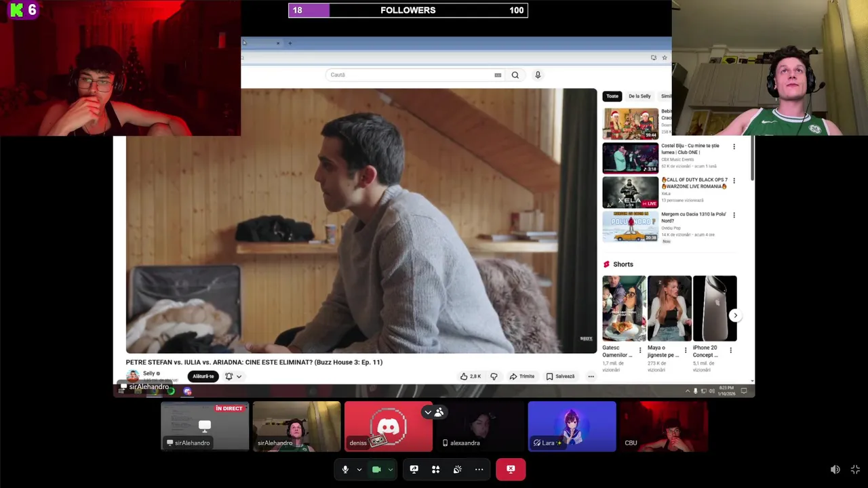Click install app icon in address bar

(654, 58)
